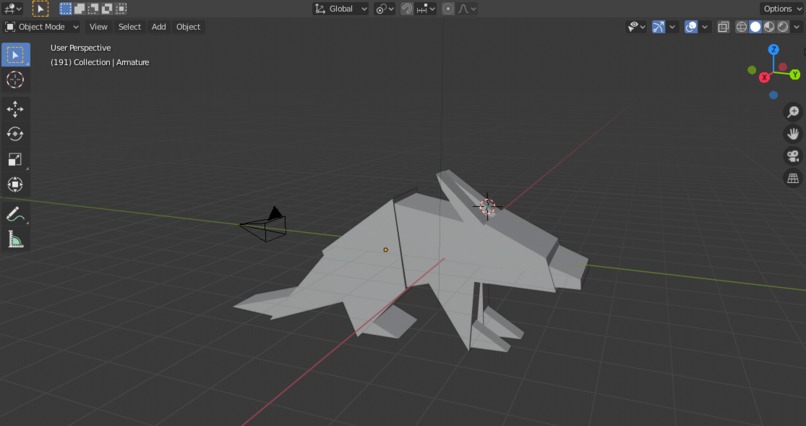This screenshot has width=806, height=426.
Task: Click the pan view hand button
Action: (x=793, y=134)
